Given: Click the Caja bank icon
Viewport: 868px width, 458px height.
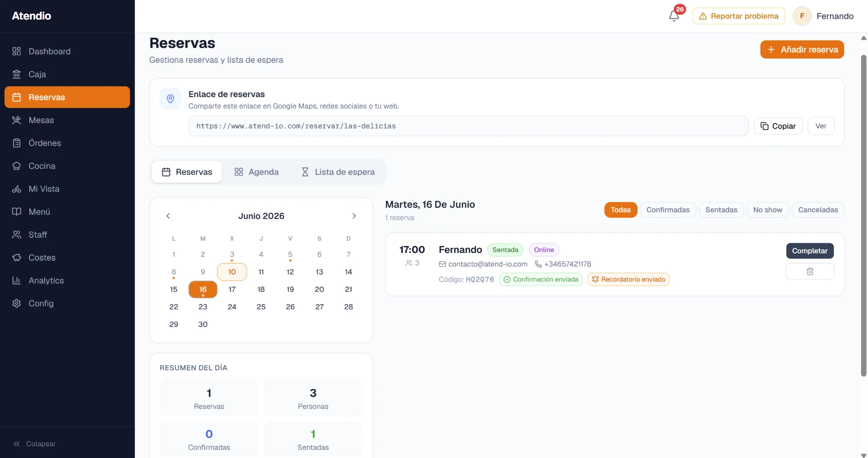Looking at the screenshot, I should 16,74.
